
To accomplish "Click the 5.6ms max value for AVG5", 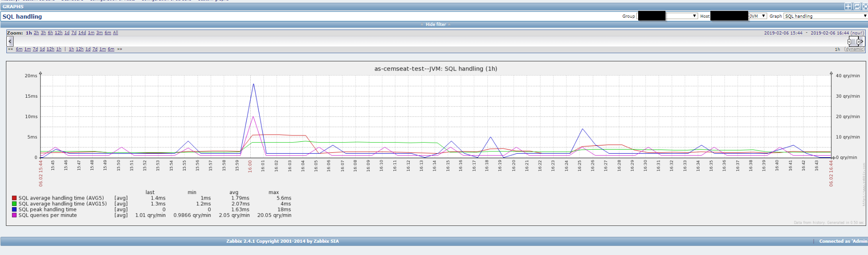I will click(x=284, y=198).
